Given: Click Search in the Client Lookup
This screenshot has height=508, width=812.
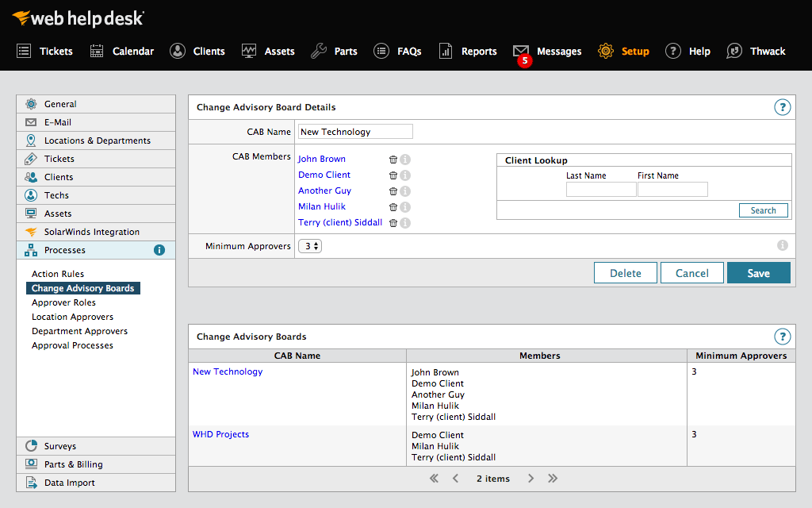Looking at the screenshot, I should pyautogui.click(x=763, y=210).
